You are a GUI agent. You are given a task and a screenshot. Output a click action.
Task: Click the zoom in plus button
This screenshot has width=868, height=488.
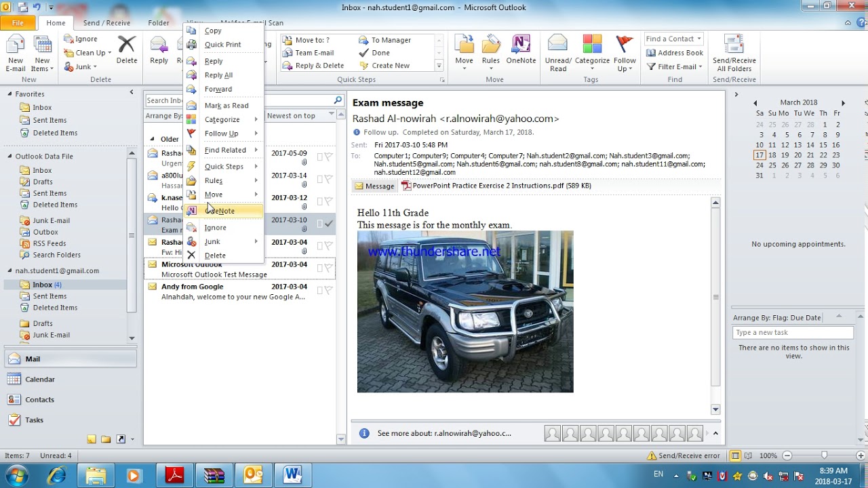(859, 455)
